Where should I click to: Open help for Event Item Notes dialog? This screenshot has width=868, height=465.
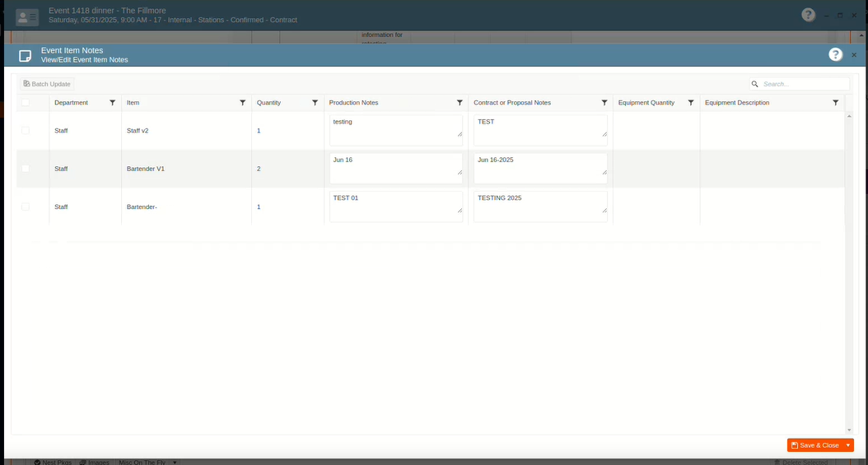(835, 55)
